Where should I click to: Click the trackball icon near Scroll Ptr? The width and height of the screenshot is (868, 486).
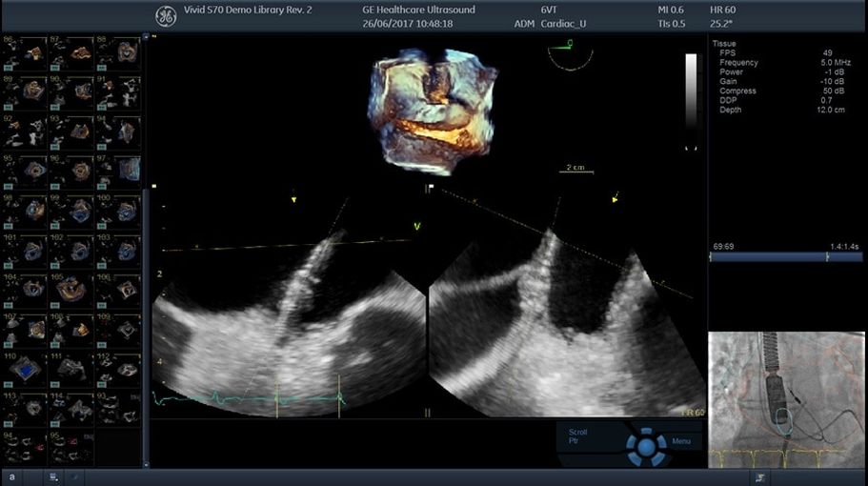point(646,445)
